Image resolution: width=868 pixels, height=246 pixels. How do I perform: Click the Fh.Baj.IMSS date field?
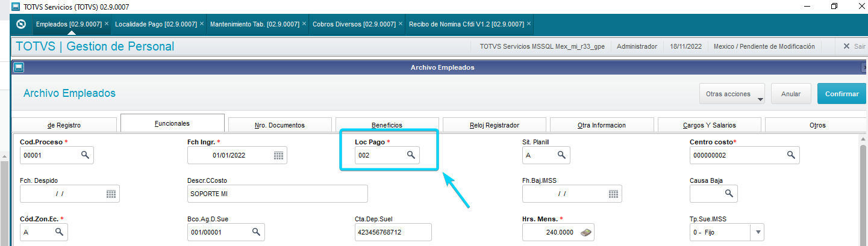pyautogui.click(x=572, y=194)
